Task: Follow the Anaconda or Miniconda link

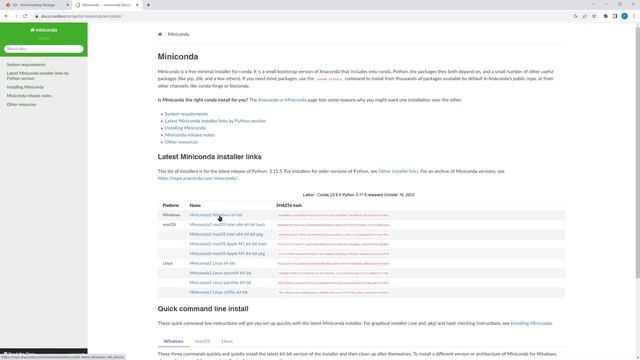Action: 282,100
